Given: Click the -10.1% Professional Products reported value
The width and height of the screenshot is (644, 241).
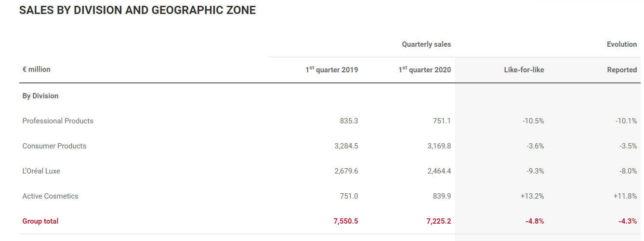Looking at the screenshot, I should coord(626,121).
